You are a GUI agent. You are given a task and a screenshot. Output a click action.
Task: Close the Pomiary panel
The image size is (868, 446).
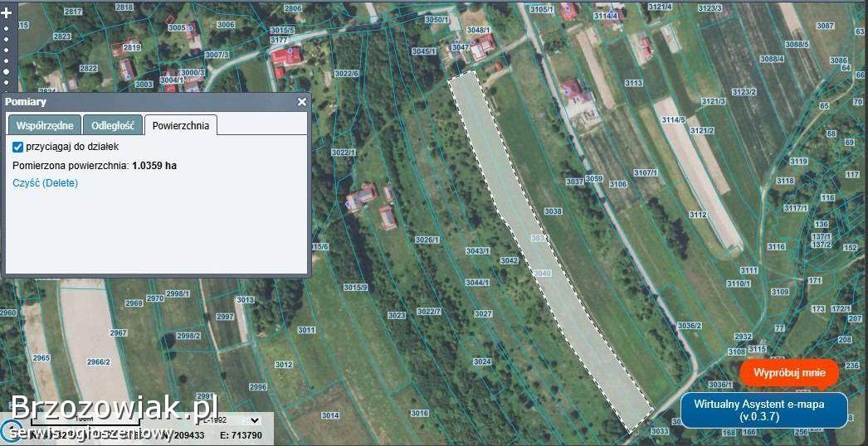coord(302,102)
